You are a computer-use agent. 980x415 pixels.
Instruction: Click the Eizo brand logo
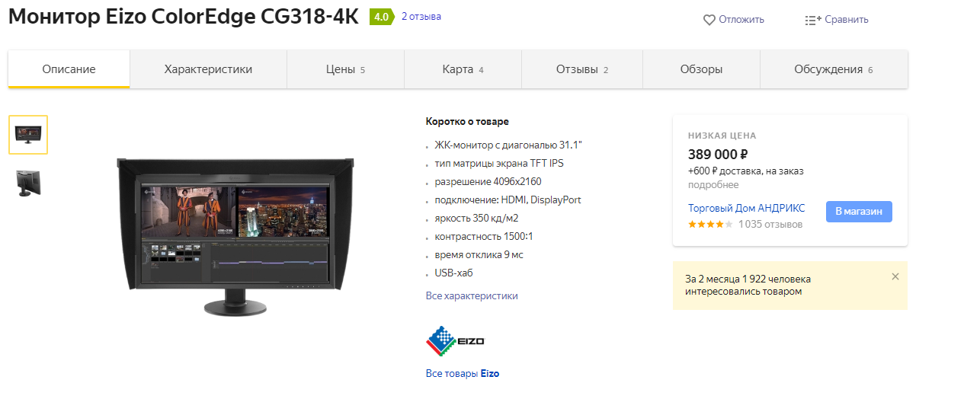click(455, 341)
